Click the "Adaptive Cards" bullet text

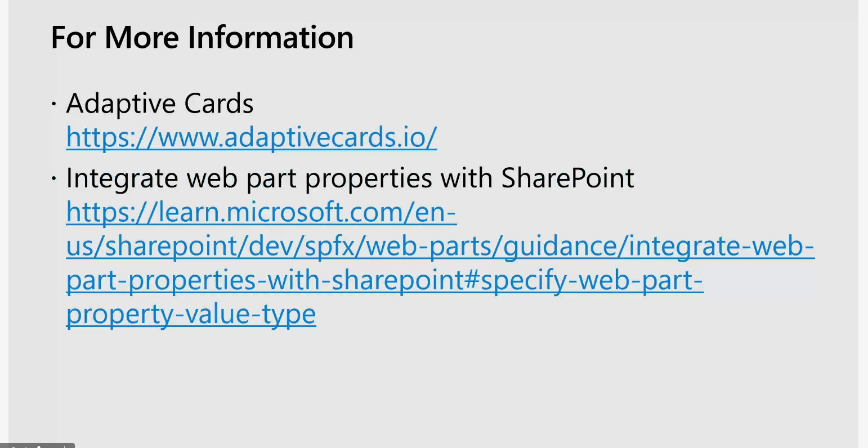tap(160, 104)
